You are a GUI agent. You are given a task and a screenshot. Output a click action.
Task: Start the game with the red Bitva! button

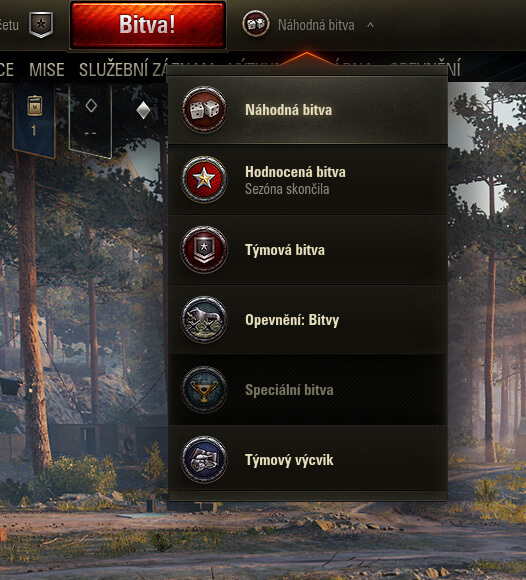(148, 25)
